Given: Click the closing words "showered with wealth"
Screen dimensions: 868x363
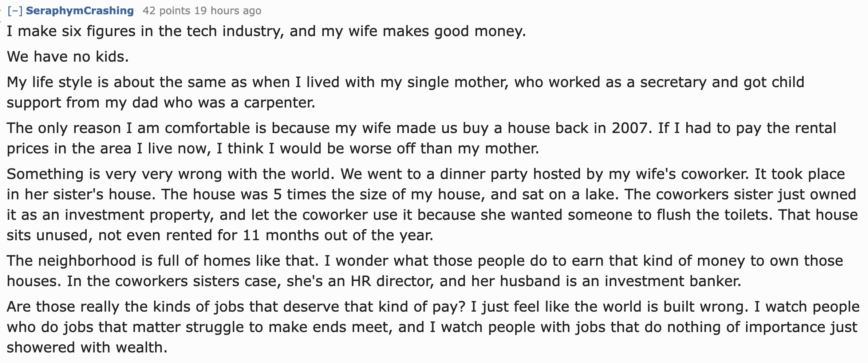Looking at the screenshot, I should tap(87, 348).
